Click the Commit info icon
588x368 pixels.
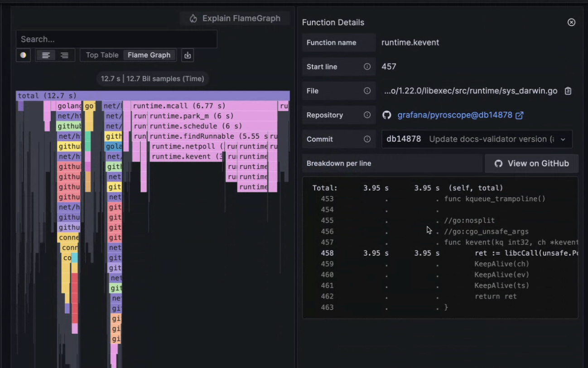pos(367,139)
